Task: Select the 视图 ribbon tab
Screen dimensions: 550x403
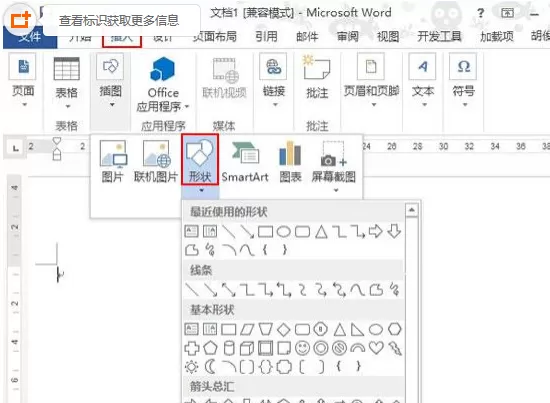Action: [388, 36]
